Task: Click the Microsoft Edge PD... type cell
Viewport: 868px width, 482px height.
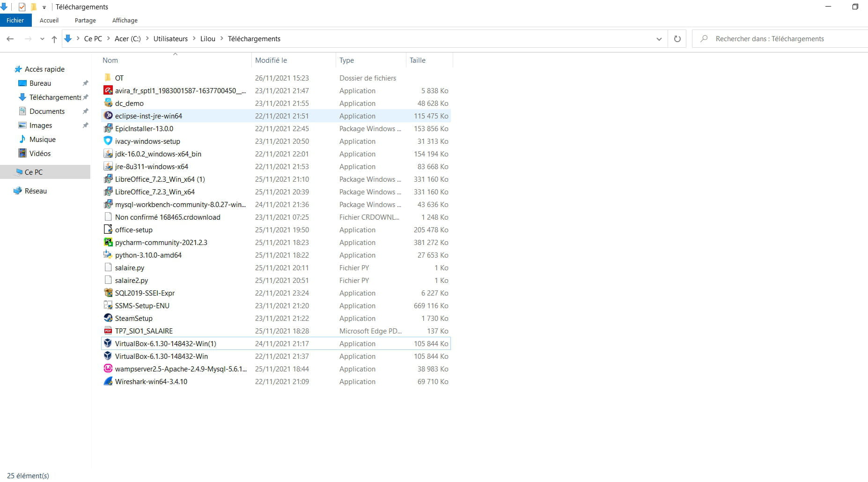Action: pos(370,331)
